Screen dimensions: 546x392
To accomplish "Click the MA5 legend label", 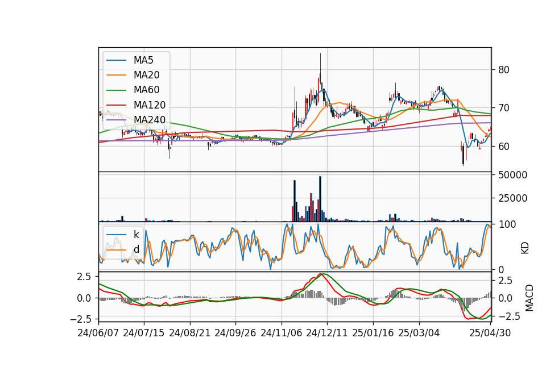I will click(x=143, y=60).
